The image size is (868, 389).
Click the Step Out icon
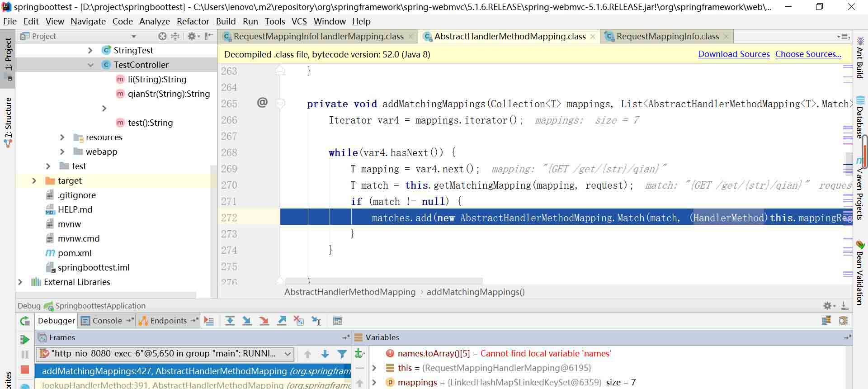pyautogui.click(x=282, y=321)
